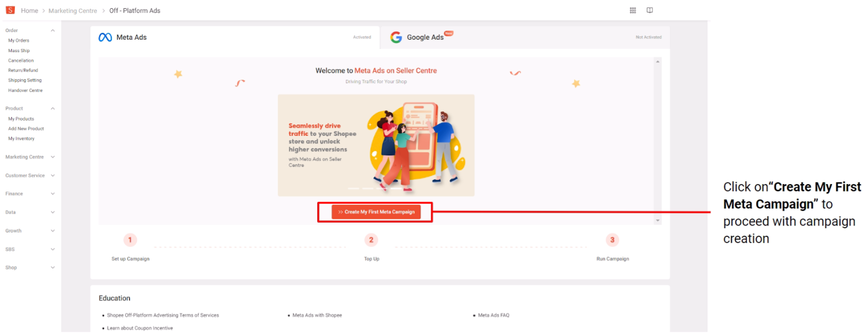Select the step 2 Top Up circle
The width and height of the screenshot is (868, 336).
[x=371, y=240]
